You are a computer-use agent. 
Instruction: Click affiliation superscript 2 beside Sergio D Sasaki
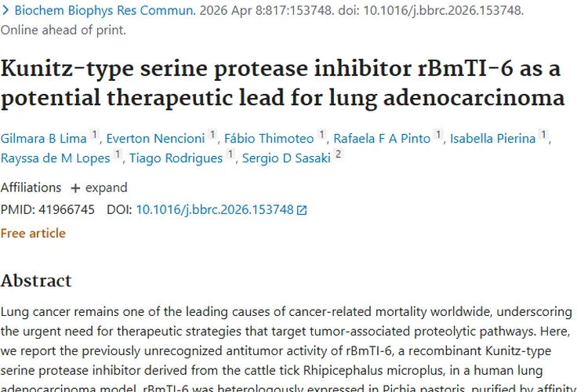point(339,155)
